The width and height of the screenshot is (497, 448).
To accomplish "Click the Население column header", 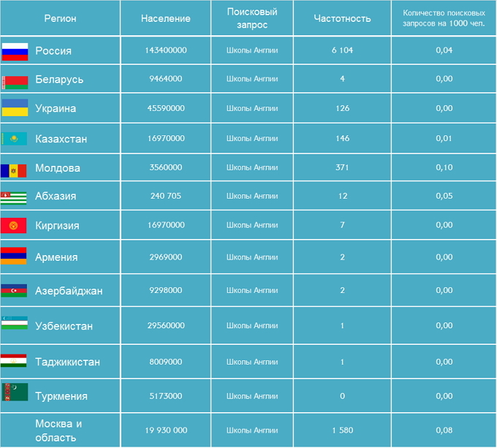I will (166, 18).
